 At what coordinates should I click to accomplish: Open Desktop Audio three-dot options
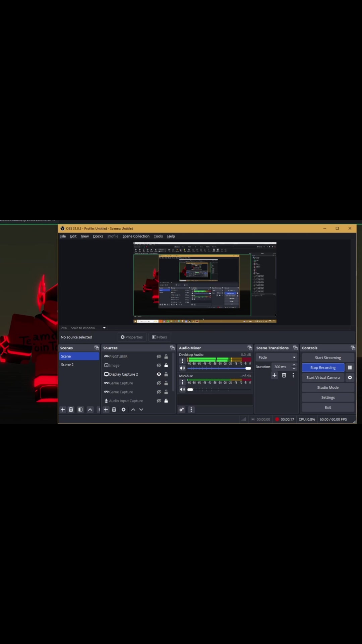(x=182, y=361)
